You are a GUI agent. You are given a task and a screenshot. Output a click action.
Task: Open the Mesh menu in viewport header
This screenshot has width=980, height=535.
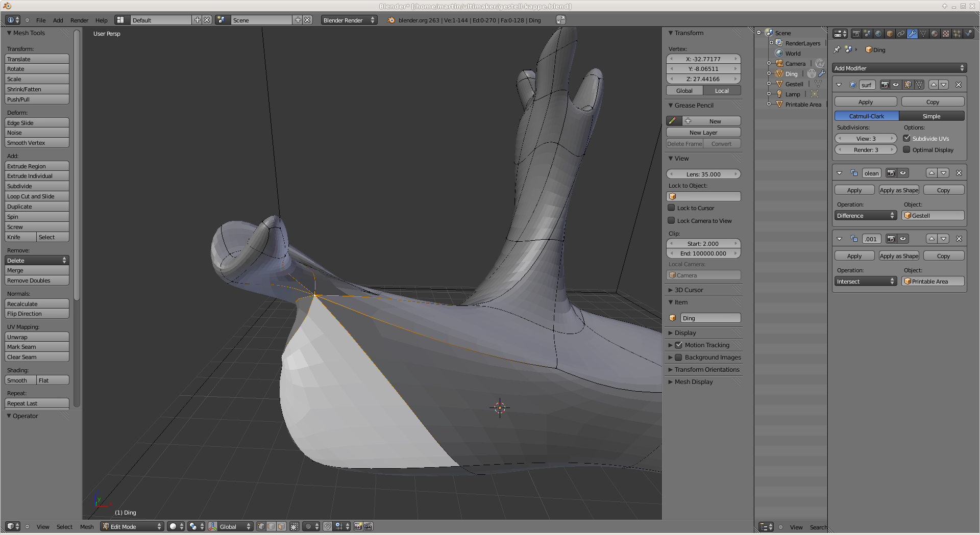coord(87,527)
